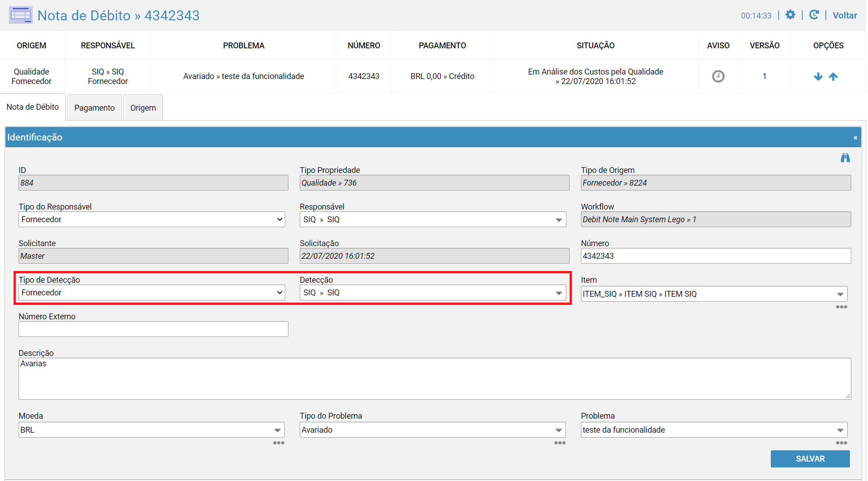
Task: Click 'Avariado » teste da funcionalidade' cell
Action: coord(244,76)
